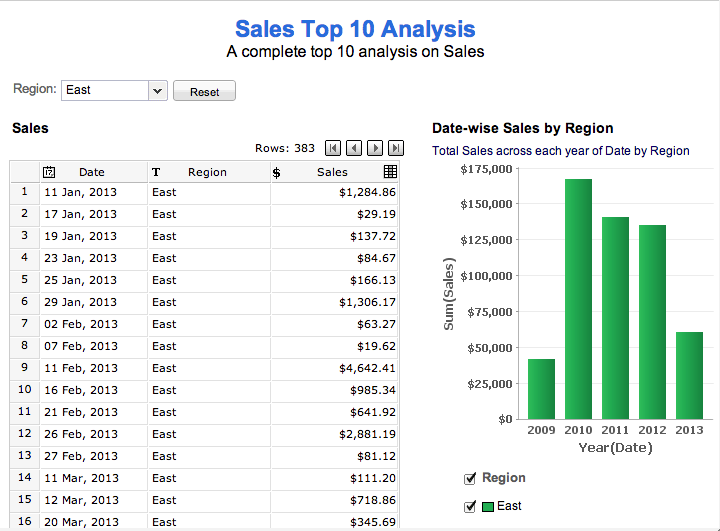Open the table grid options icon
The height and width of the screenshot is (531, 720).
[390, 172]
